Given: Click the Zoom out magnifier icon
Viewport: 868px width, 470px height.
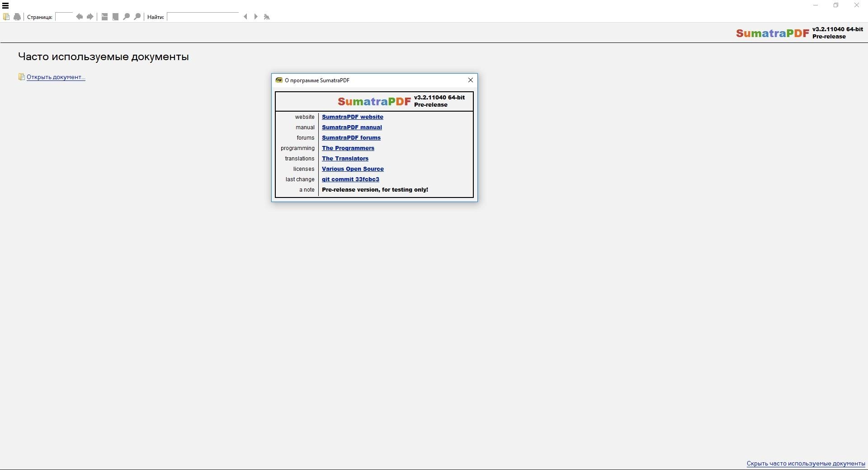Looking at the screenshot, I should click(127, 17).
